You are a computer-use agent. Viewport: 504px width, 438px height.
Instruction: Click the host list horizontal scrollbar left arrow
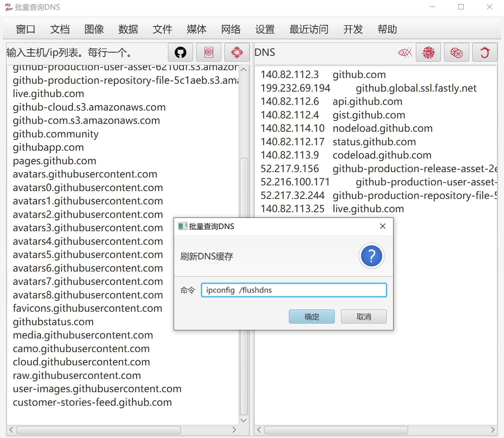tap(11, 430)
